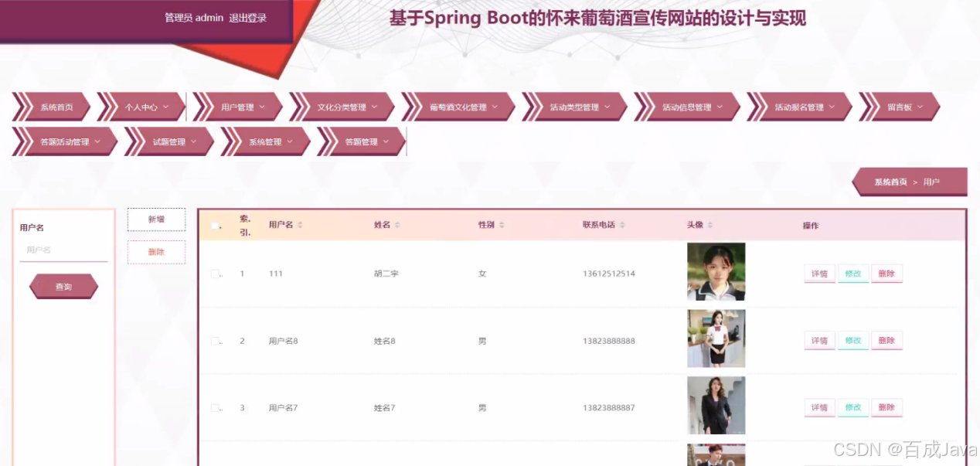
Task: Open avatar photo of user 胡二宇
Action: point(716,271)
